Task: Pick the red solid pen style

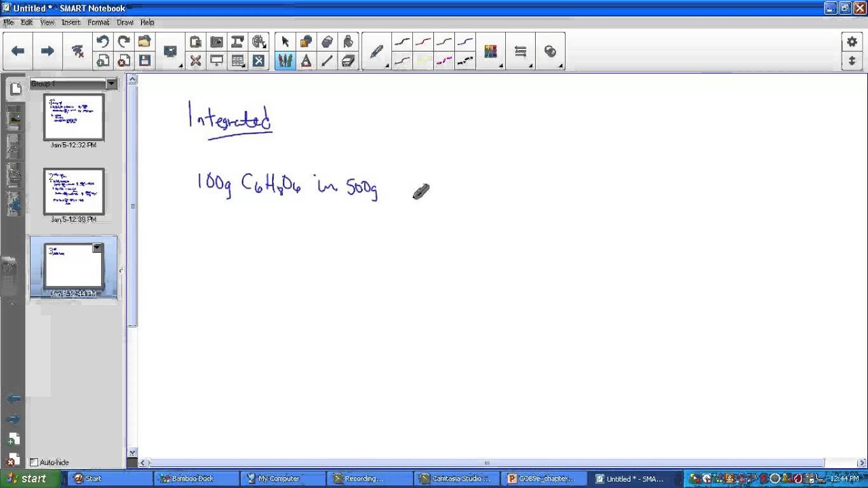Action: pos(423,42)
